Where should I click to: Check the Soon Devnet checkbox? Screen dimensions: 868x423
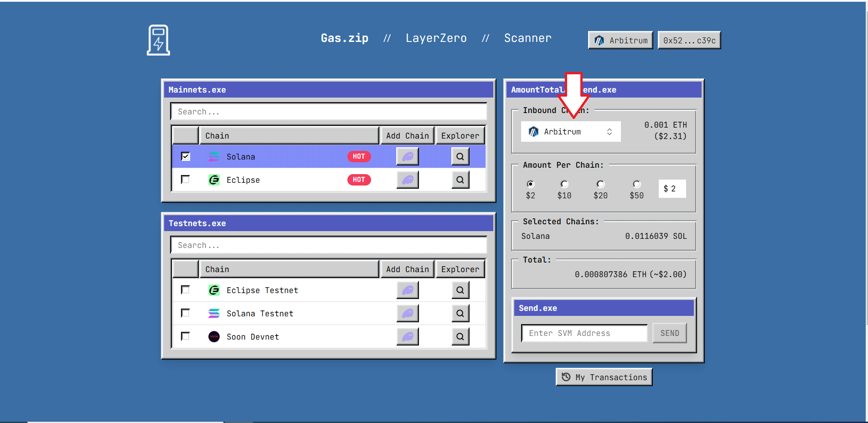(185, 336)
